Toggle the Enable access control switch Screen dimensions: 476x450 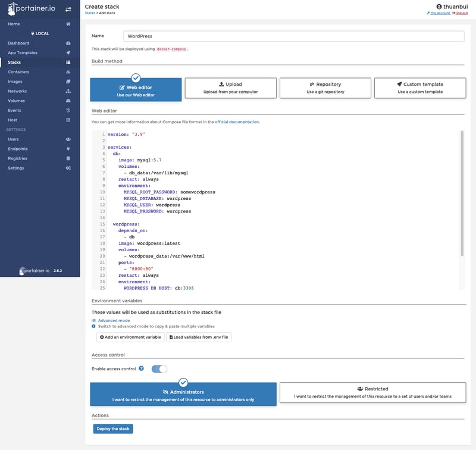(x=159, y=369)
